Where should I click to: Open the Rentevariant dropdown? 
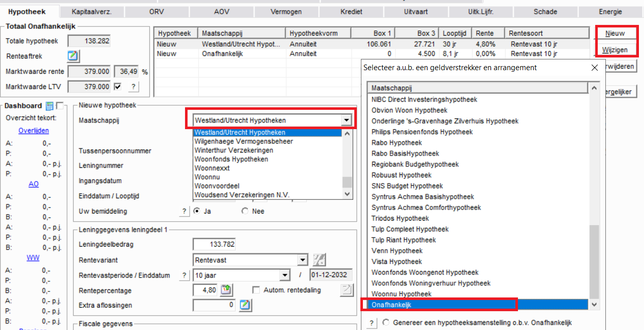[x=303, y=260]
